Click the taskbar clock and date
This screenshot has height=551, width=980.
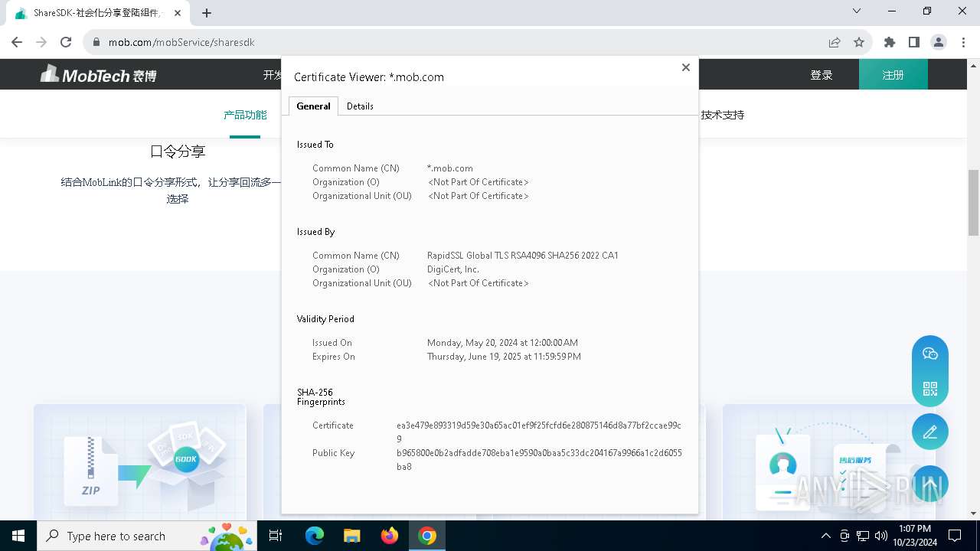tap(914, 536)
